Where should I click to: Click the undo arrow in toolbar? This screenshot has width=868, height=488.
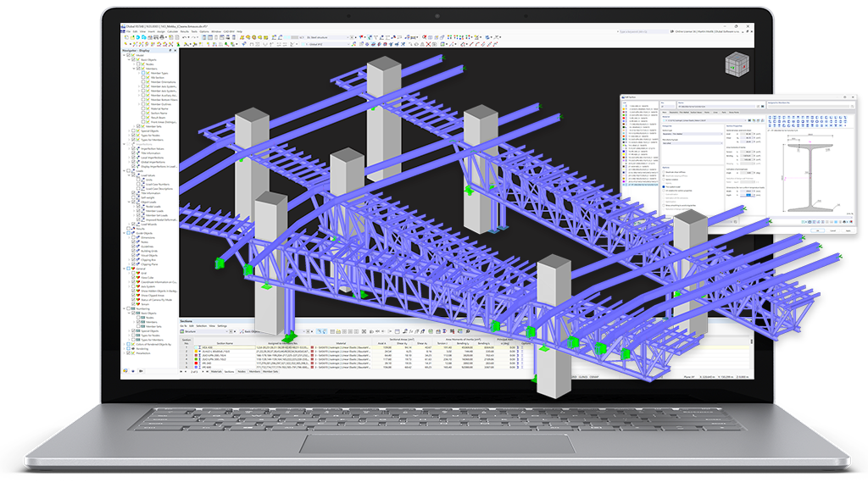point(184,37)
